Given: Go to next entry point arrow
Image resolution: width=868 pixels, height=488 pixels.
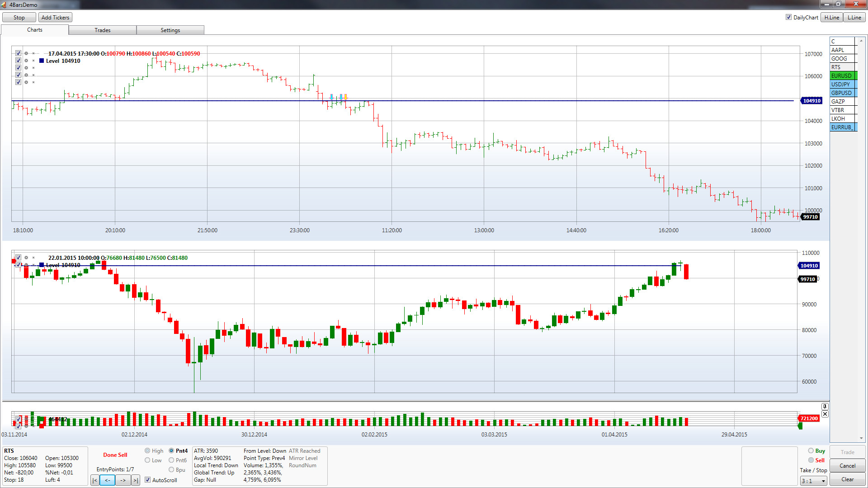Looking at the screenshot, I should click(x=123, y=480).
